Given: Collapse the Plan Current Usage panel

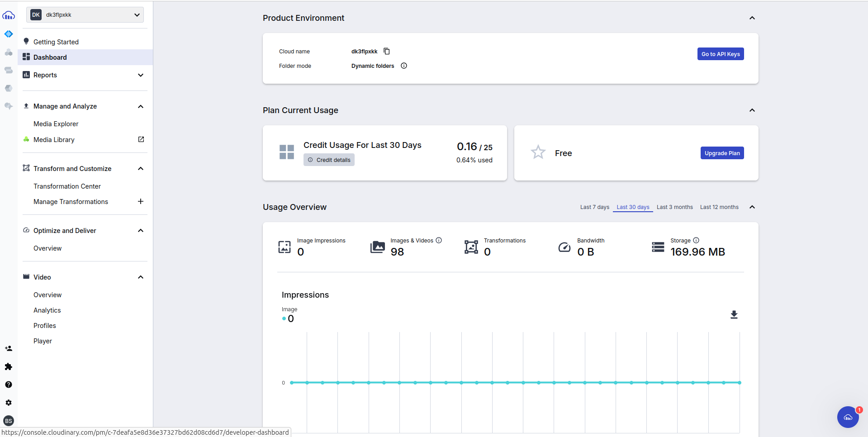Looking at the screenshot, I should [752, 110].
